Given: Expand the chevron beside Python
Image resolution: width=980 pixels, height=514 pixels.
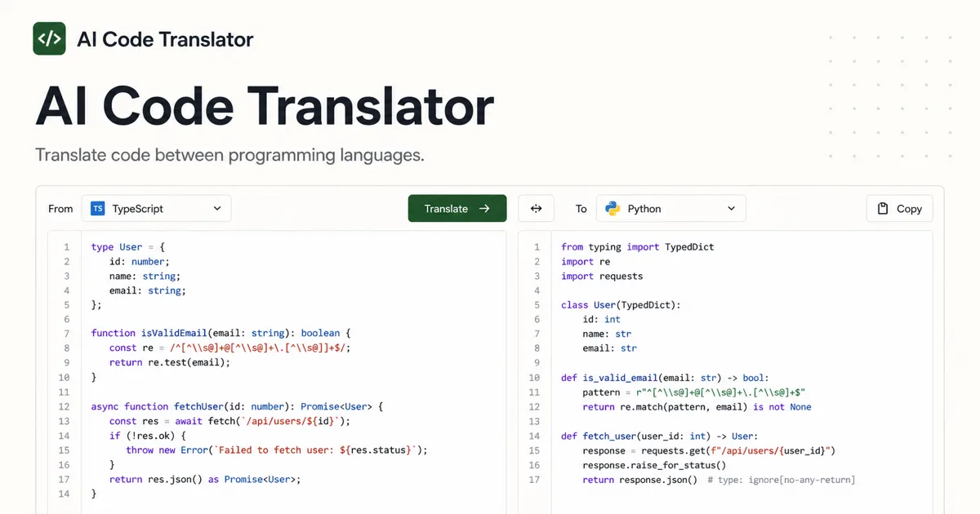Looking at the screenshot, I should [x=731, y=209].
